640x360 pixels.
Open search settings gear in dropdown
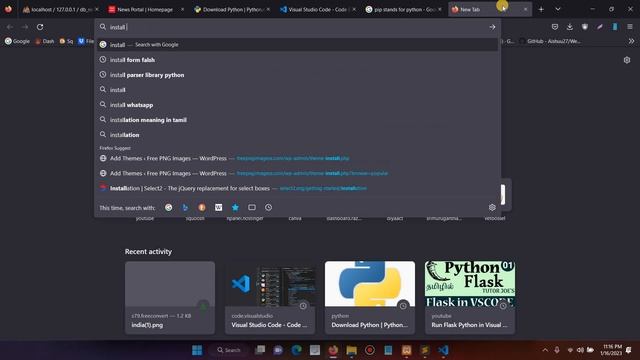coord(492,207)
